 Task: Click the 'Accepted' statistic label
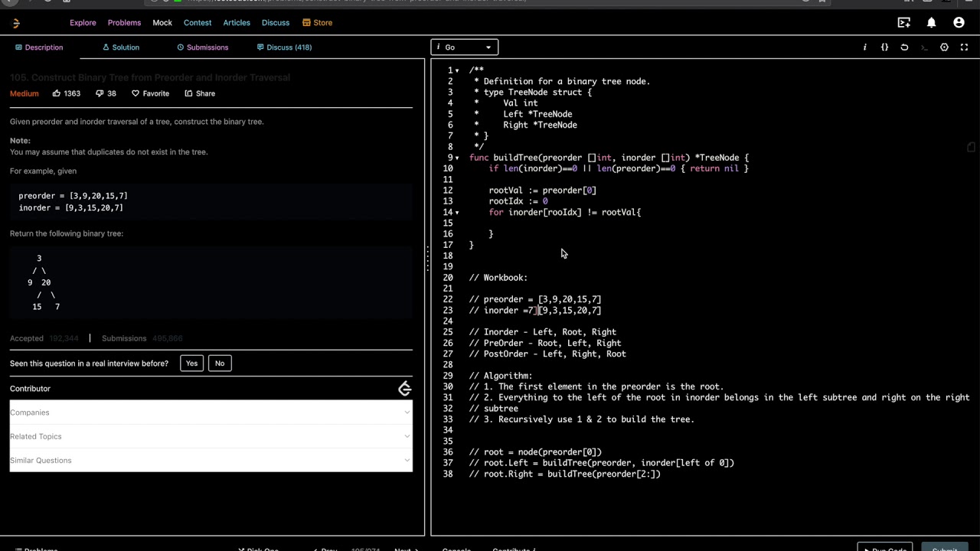click(x=27, y=338)
